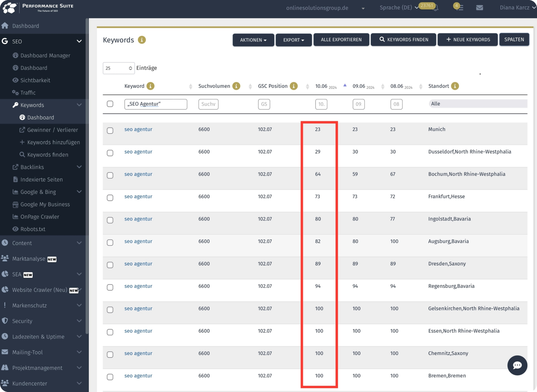This screenshot has height=392, width=537.
Task: Click the GSC Position info icon
Action: (294, 86)
